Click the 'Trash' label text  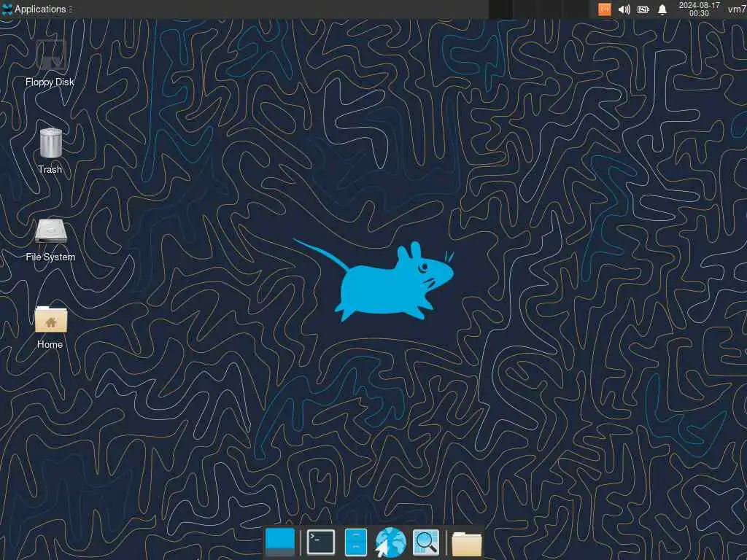50,169
